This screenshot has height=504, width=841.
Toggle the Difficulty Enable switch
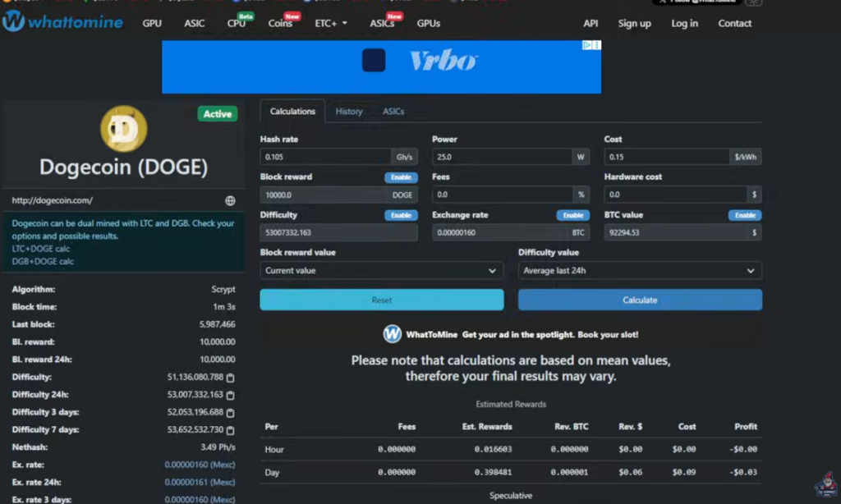401,215
